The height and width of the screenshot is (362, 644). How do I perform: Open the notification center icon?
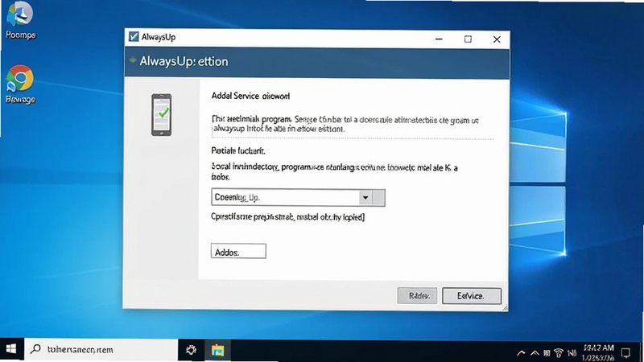625,352
